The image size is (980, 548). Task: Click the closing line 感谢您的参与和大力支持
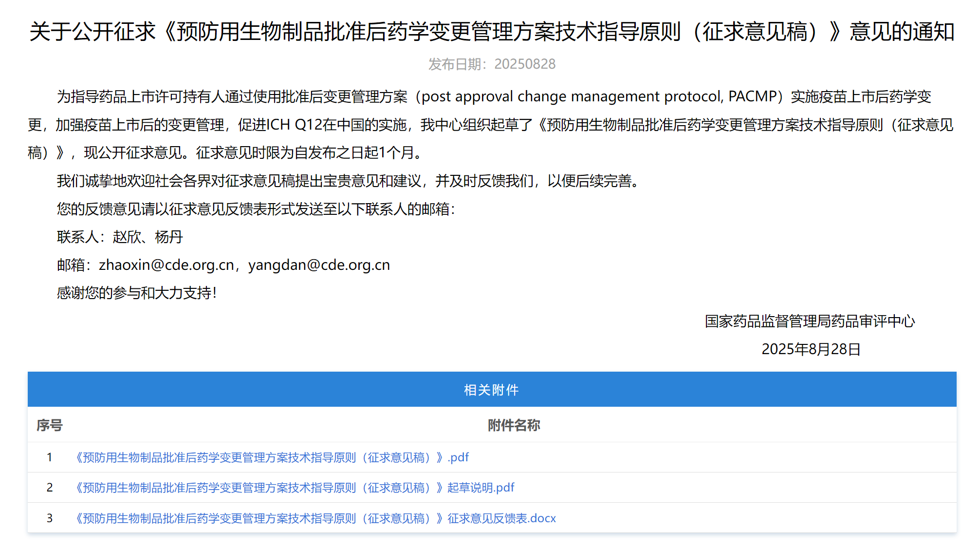136,293
